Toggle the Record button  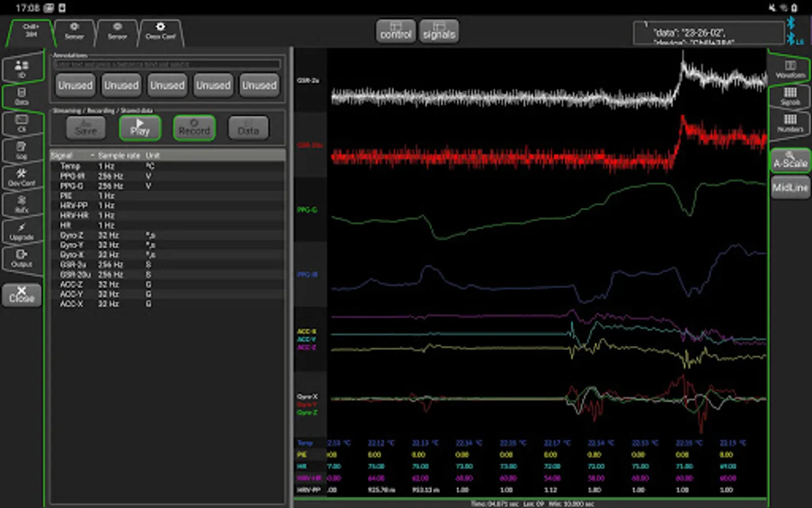tap(194, 128)
